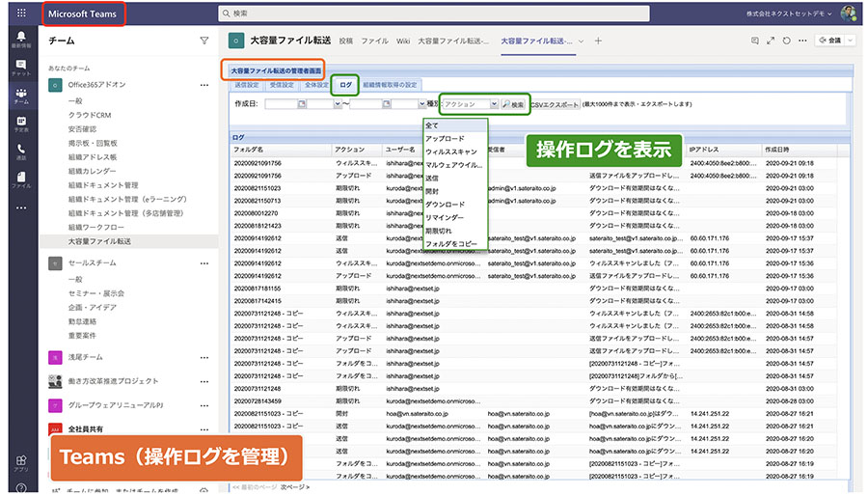Viewport: 868px width, 496px height.
Task: Open more options for グループウェアリニューアルPJ team
Action: coord(204,405)
